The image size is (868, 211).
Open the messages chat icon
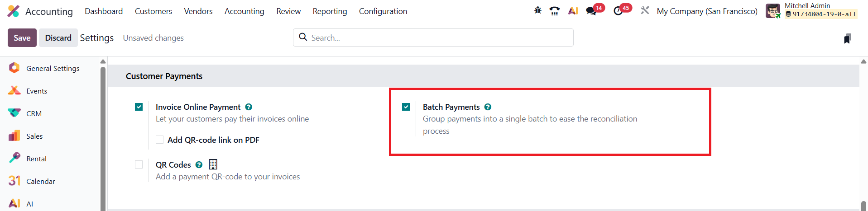point(591,11)
